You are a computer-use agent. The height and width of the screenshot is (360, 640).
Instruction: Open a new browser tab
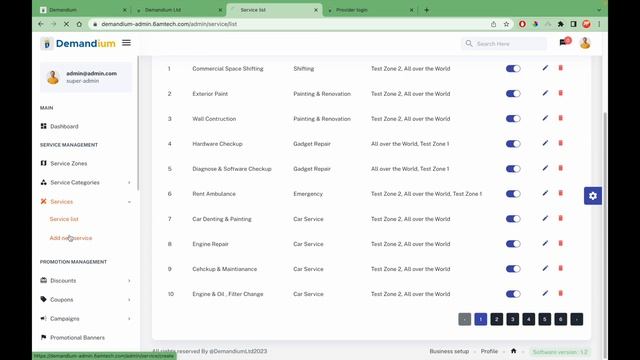[427, 10]
